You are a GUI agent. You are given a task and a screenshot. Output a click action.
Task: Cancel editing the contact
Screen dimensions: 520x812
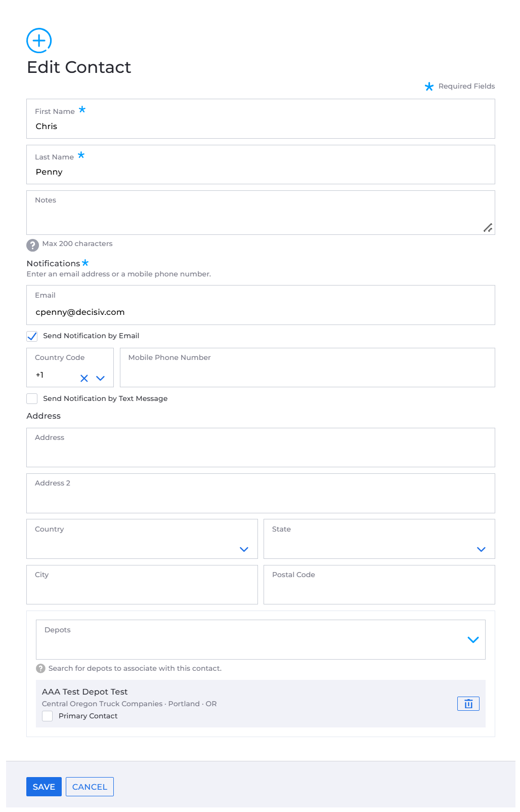pos(90,787)
